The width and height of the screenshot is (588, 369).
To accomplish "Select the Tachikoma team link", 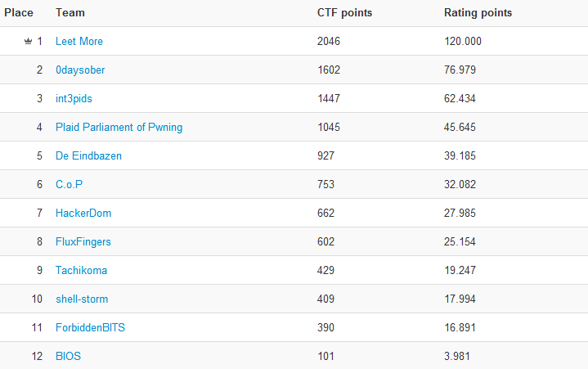I will pos(82,270).
